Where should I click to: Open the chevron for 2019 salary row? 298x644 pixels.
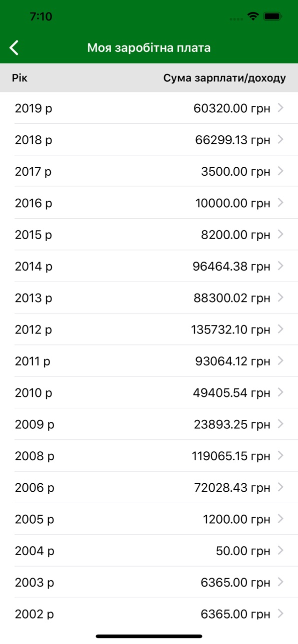pos(280,107)
